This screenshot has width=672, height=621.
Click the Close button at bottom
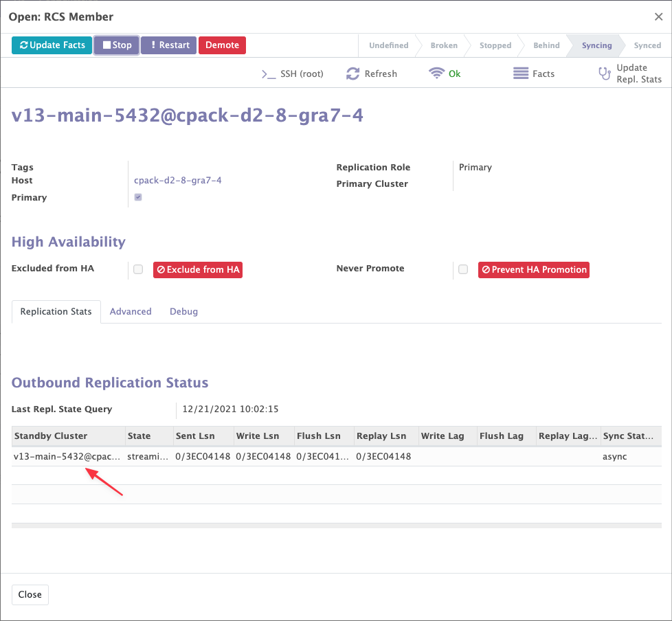30,594
